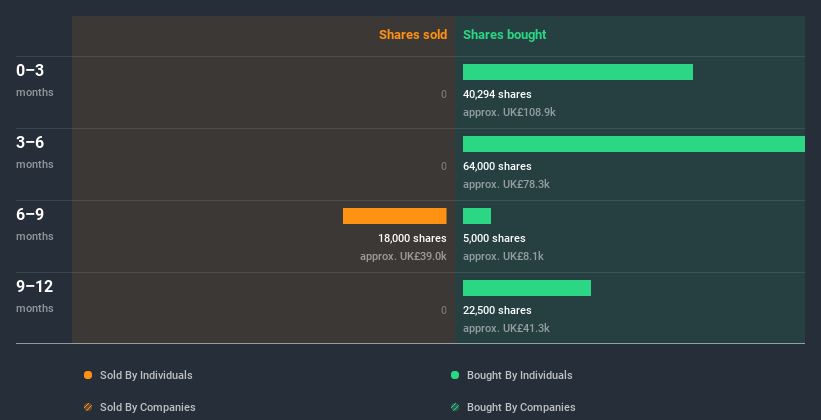Viewport: 821px width, 420px height.
Task: Click the orange Sold By Individuals legend dot
Action: click(88, 375)
